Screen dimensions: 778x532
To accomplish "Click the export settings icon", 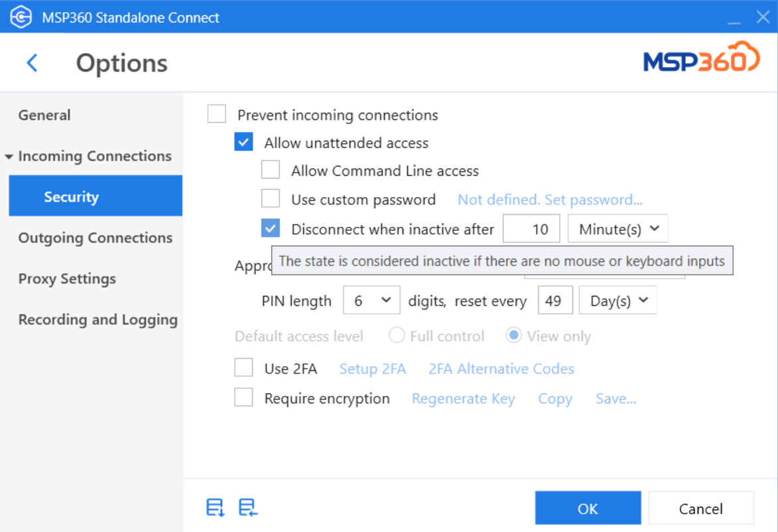I will [214, 507].
